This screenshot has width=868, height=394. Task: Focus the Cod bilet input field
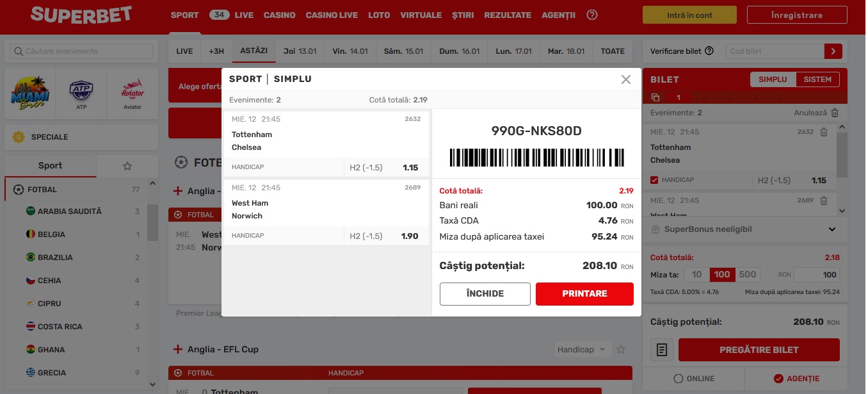[x=775, y=51]
